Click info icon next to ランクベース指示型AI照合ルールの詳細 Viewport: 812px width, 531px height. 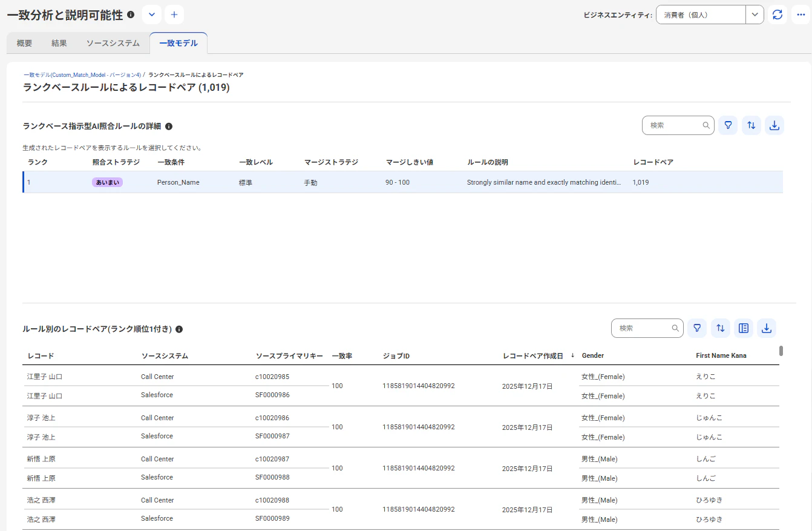[169, 127]
